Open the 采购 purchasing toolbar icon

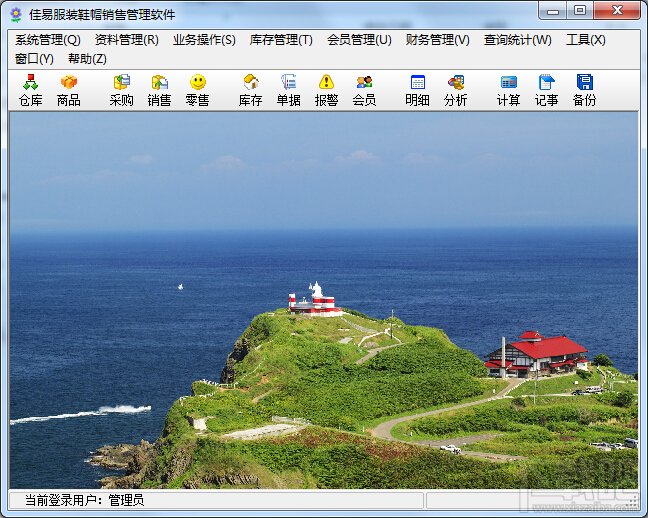click(x=122, y=91)
